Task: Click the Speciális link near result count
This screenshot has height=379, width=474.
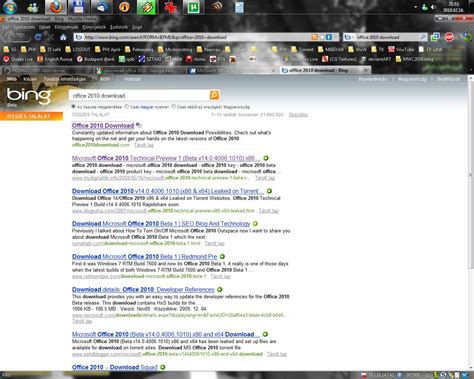Action: [298, 115]
